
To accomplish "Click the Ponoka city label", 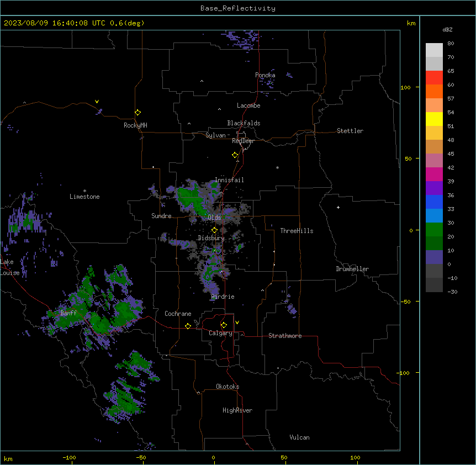I will point(265,75).
